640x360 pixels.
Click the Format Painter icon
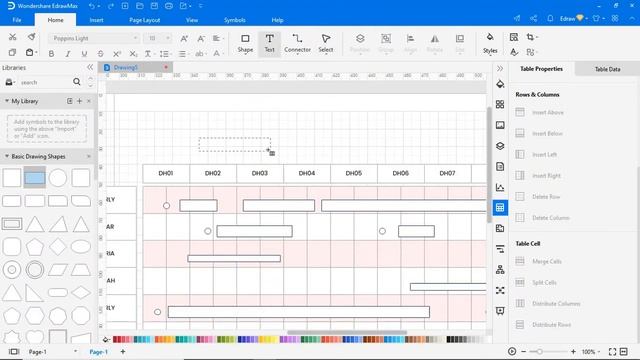pos(31,37)
